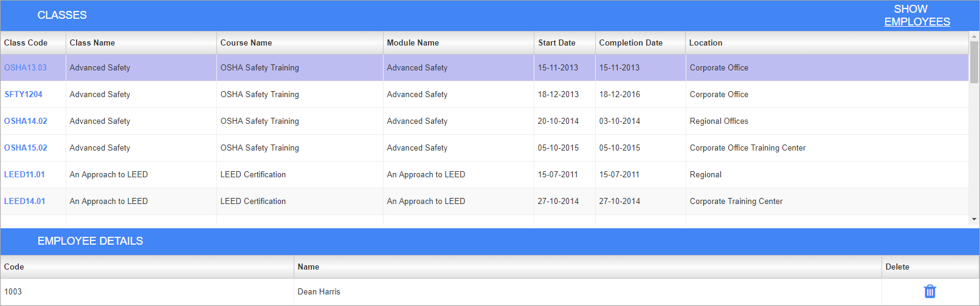
Task: Open class code OSHA13.03 link
Action: (x=26, y=68)
